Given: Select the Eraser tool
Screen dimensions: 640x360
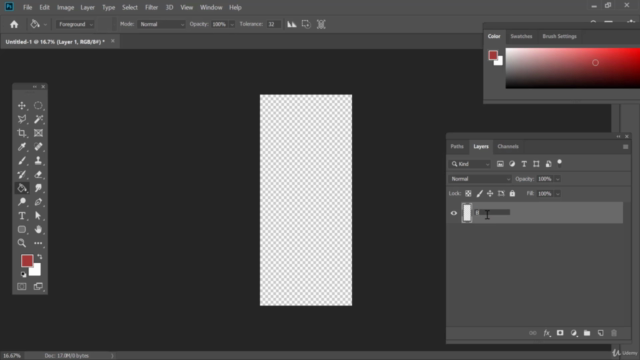Looking at the screenshot, I should pyautogui.click(x=38, y=175).
